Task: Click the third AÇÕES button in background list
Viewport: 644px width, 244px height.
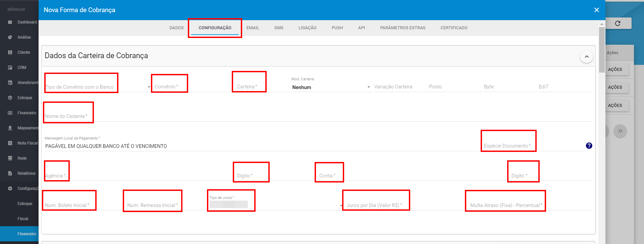Action: tap(616, 106)
